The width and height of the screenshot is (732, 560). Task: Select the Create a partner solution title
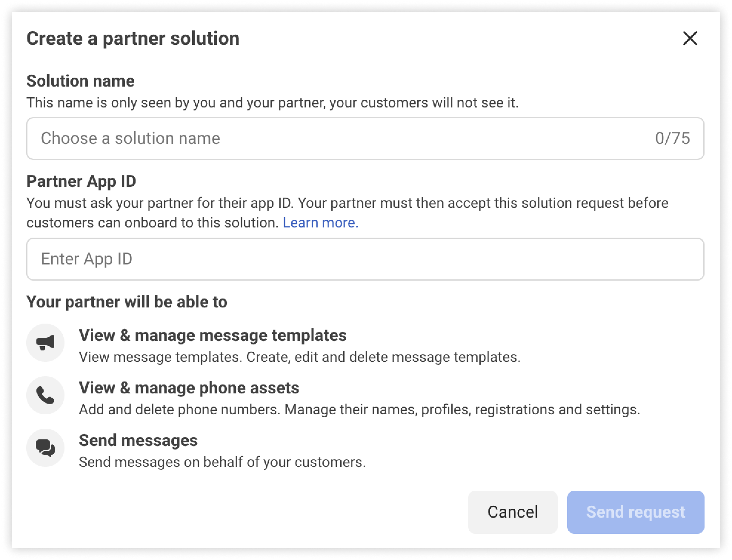click(x=133, y=38)
